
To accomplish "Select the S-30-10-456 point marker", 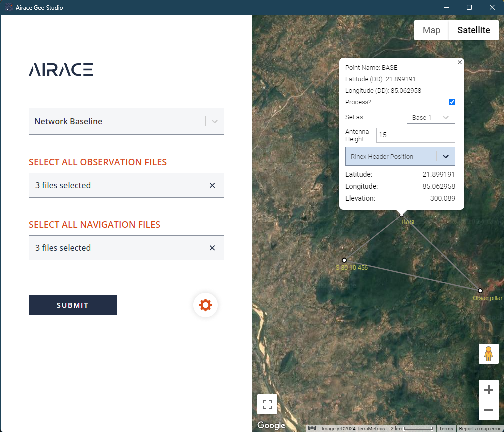I will [344, 260].
